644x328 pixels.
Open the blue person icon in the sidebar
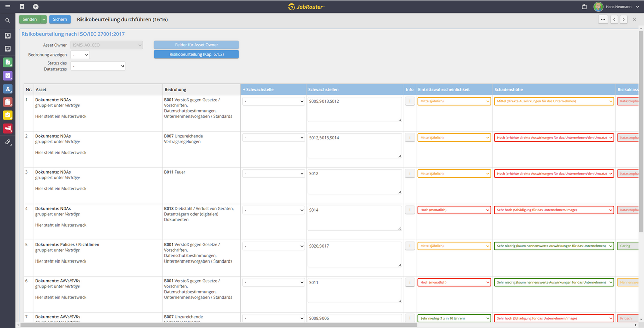click(x=8, y=89)
